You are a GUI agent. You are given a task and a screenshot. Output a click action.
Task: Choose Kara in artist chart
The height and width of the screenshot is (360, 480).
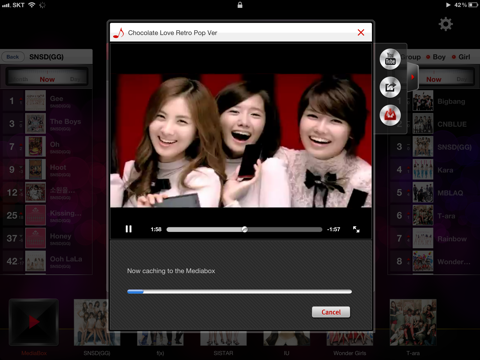coord(433,170)
